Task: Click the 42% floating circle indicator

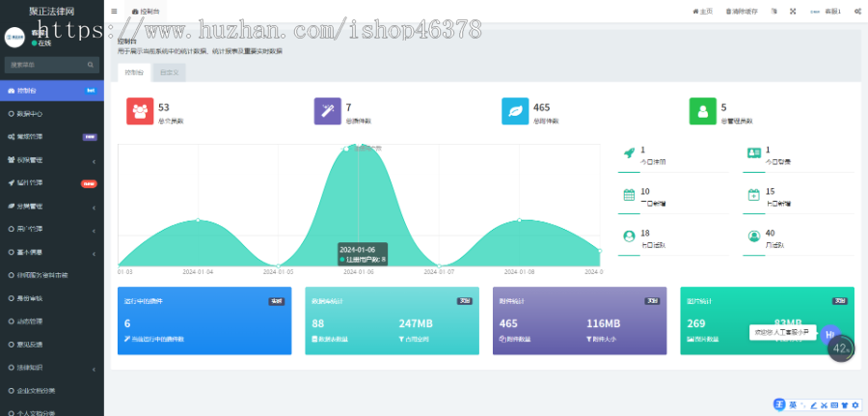Action: [841, 348]
